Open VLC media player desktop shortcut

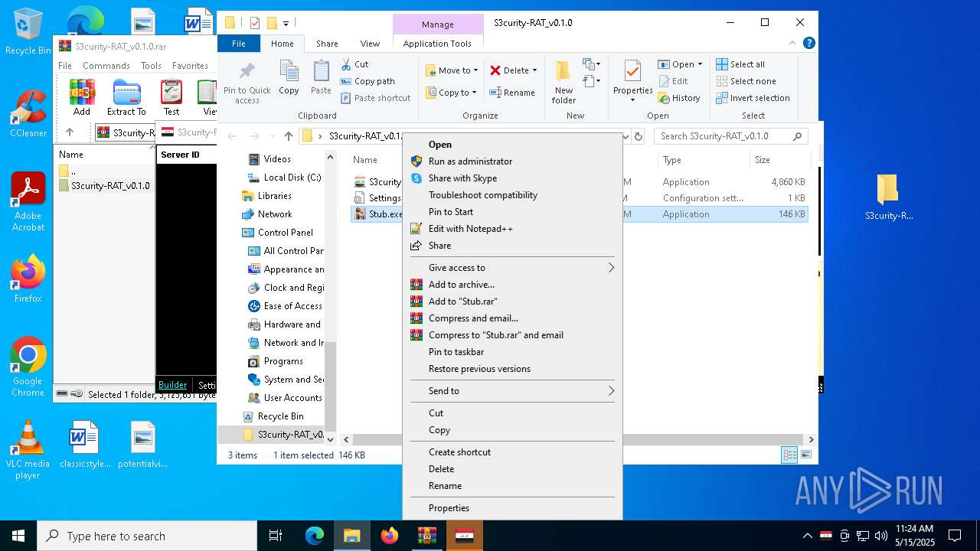click(28, 450)
